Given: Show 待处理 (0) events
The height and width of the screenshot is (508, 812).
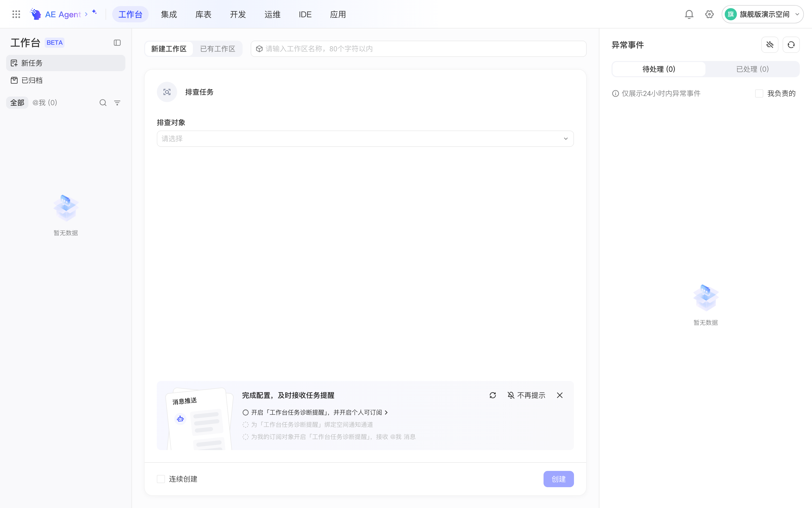Looking at the screenshot, I should pyautogui.click(x=659, y=69).
